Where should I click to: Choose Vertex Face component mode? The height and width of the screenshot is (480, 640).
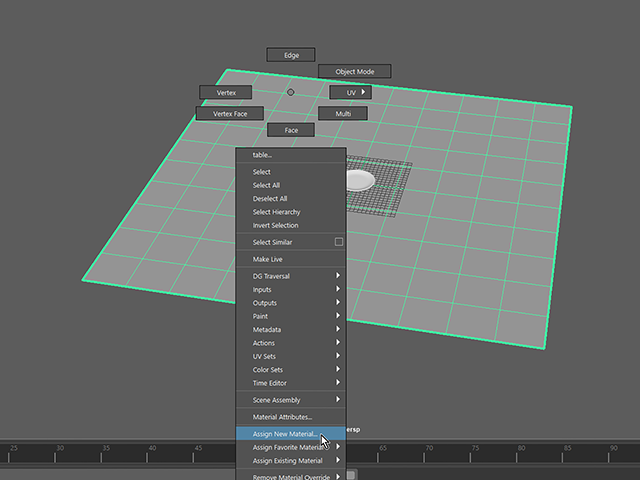click(229, 113)
